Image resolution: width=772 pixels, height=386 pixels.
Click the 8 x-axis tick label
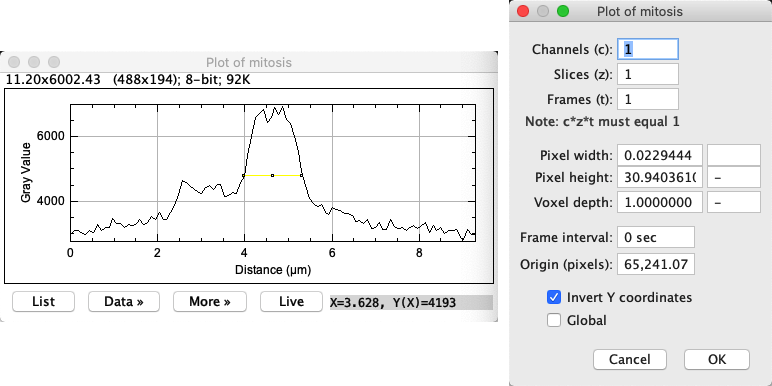coord(419,252)
